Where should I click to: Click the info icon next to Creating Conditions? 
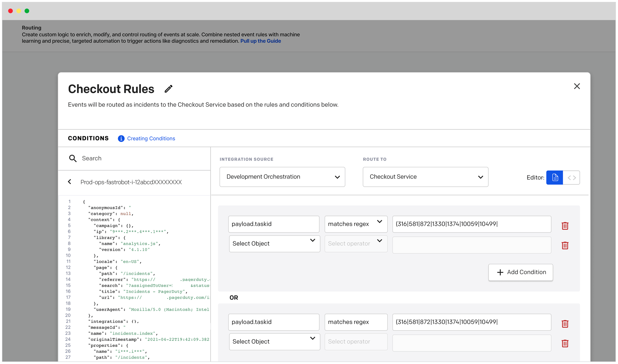[x=121, y=138]
